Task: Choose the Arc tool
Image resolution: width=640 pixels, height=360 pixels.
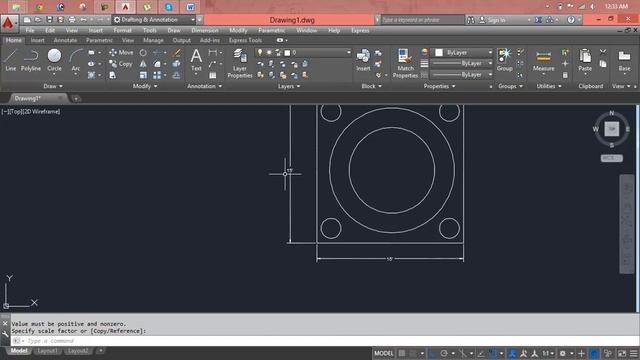Action: 76,60
